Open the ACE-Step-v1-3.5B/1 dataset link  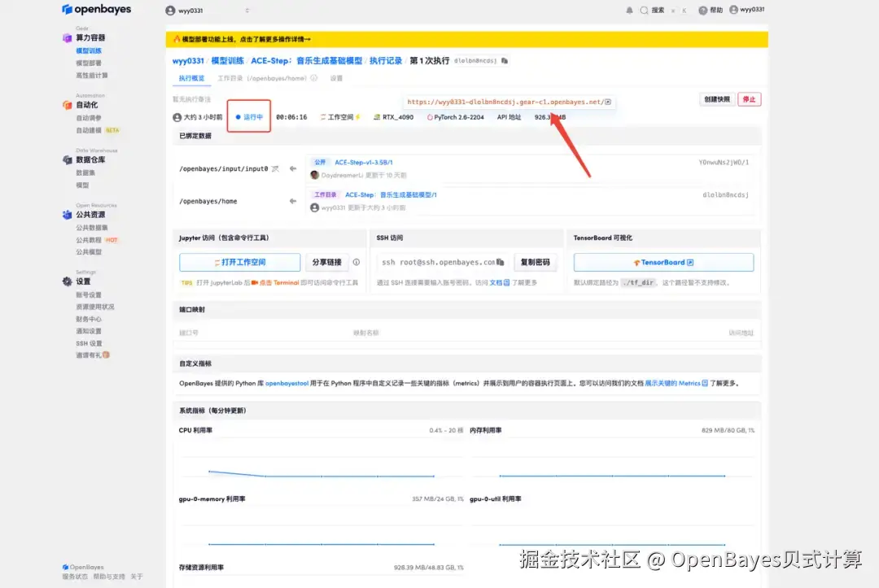coord(363,162)
